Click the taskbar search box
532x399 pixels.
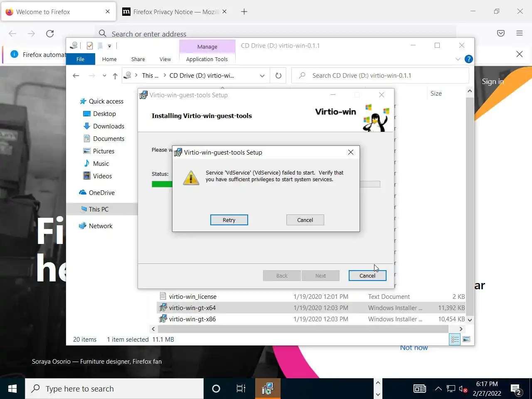pos(114,389)
